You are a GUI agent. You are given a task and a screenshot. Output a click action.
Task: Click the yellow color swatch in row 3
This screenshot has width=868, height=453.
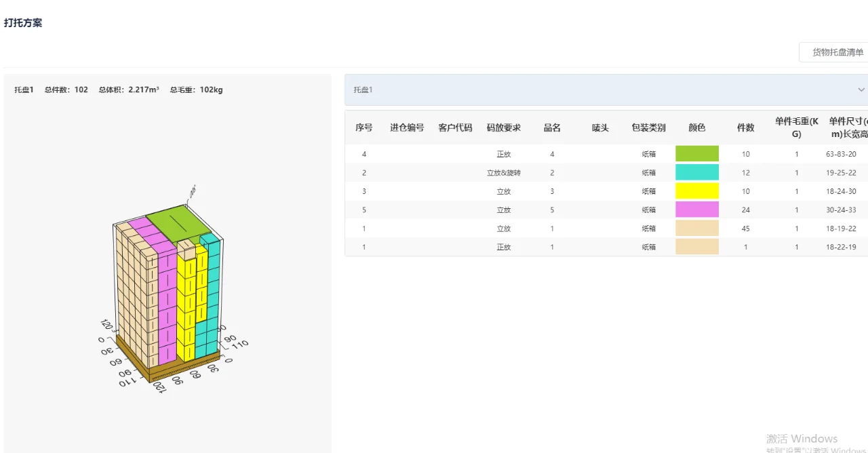pos(696,191)
